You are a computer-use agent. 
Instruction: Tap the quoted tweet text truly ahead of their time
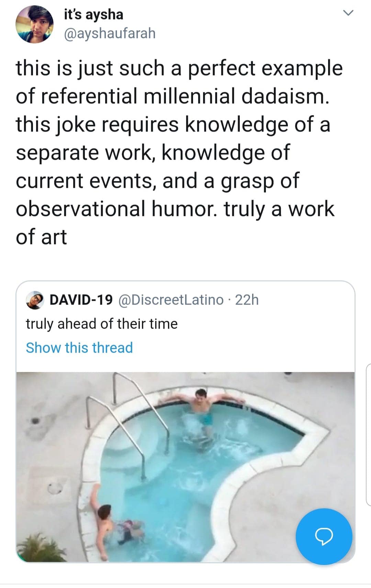pos(101,323)
